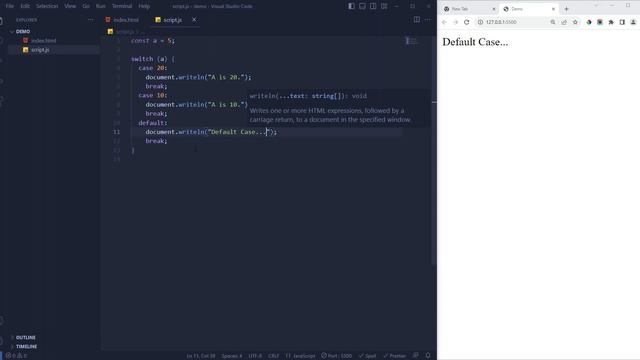The height and width of the screenshot is (360, 640).
Task: Click site information icon in address bar
Action: coord(480,22)
